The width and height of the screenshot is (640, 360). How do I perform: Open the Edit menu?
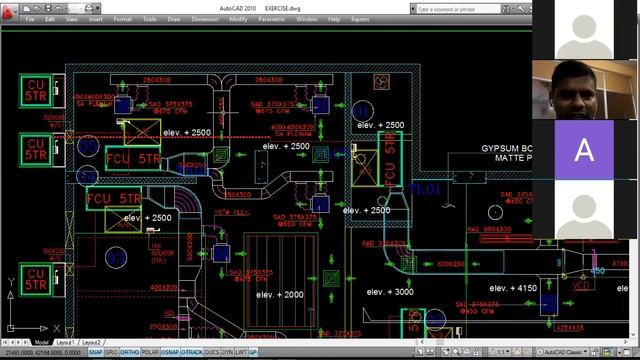(x=50, y=19)
